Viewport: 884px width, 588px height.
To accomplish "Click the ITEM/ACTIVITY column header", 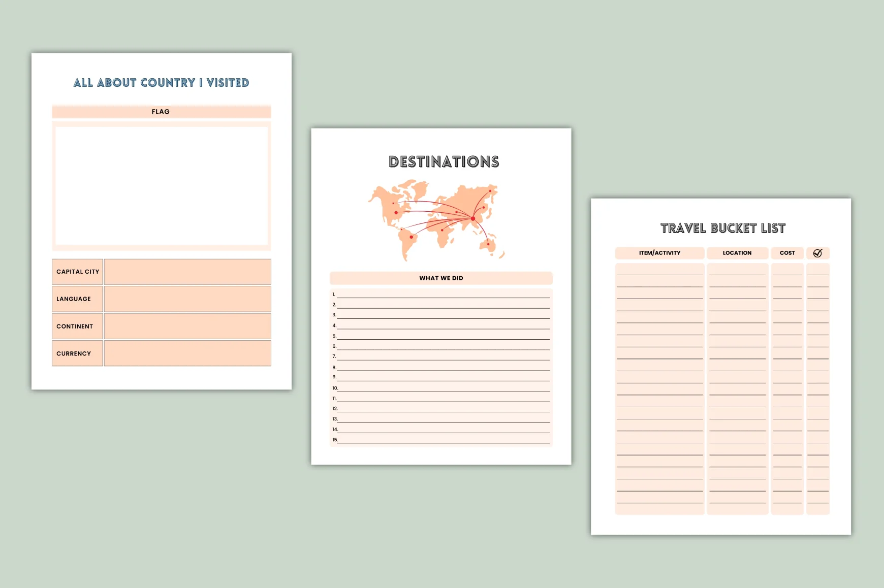I will (659, 253).
